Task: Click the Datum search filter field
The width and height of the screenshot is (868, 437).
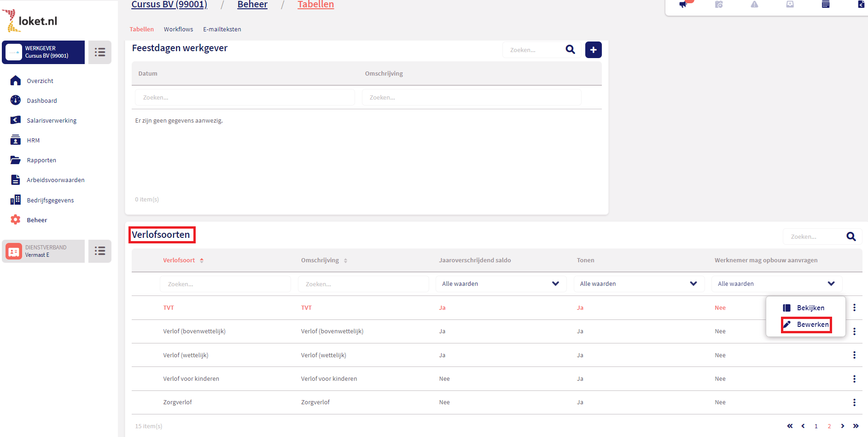Action: click(245, 98)
